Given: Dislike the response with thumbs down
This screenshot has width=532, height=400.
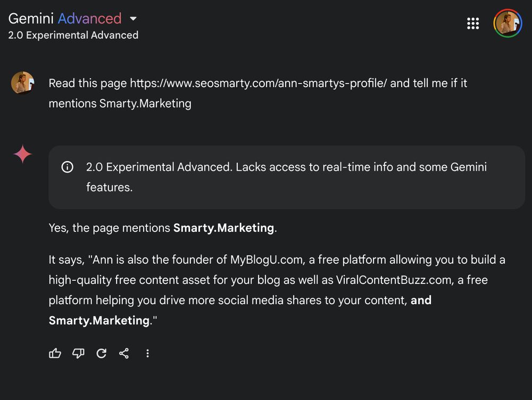Looking at the screenshot, I should [78, 353].
